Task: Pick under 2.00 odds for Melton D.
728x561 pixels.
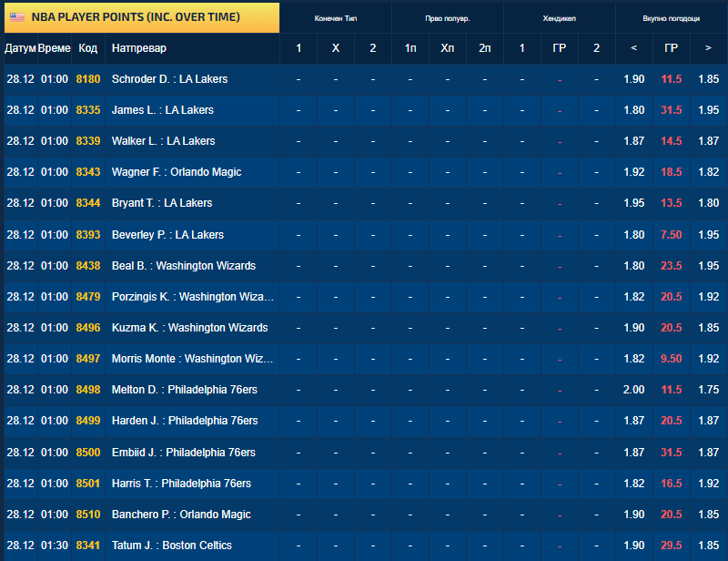Action: click(633, 390)
